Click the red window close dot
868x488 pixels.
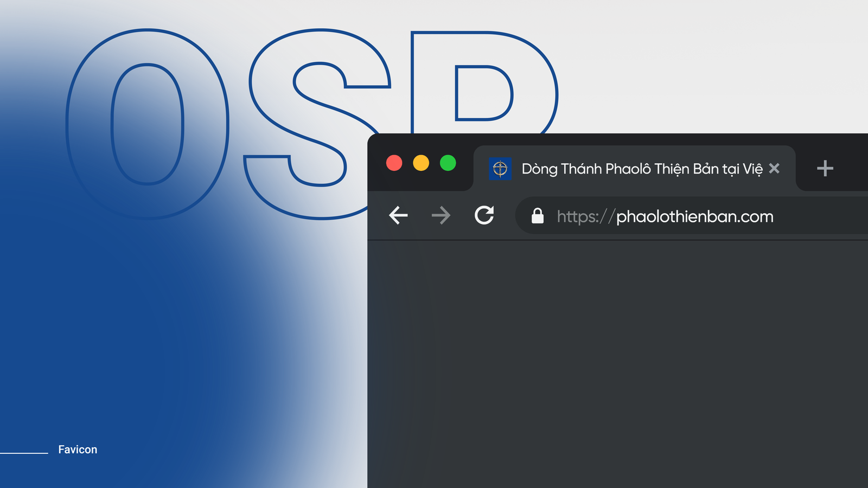click(x=394, y=163)
